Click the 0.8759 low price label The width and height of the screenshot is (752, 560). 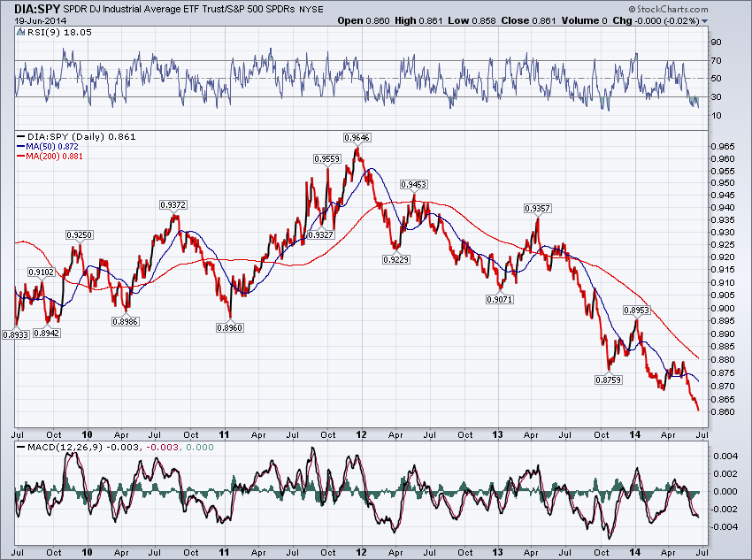click(x=609, y=380)
